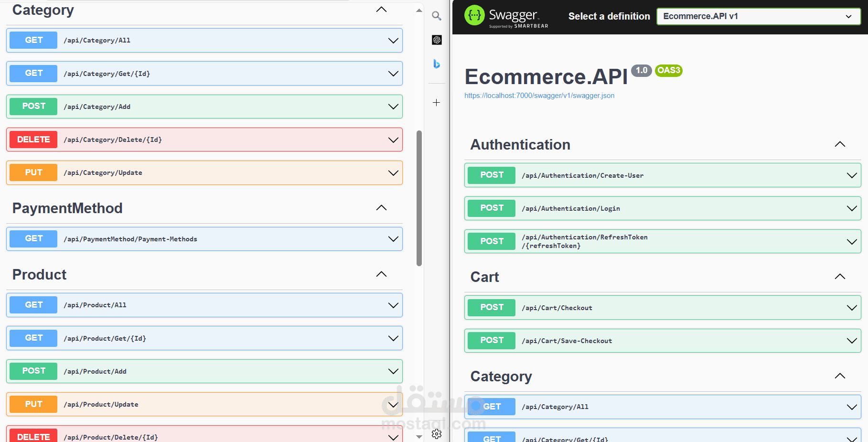Collapse the Category section in right window
868x442 pixels.
pos(840,376)
